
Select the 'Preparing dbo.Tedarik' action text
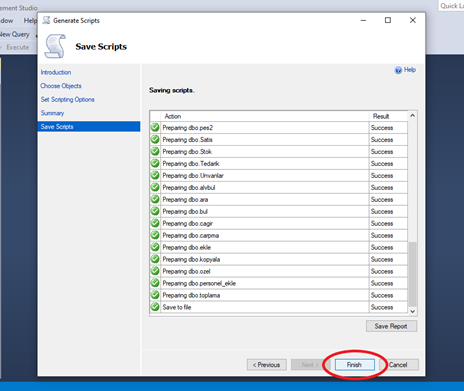coord(191,164)
